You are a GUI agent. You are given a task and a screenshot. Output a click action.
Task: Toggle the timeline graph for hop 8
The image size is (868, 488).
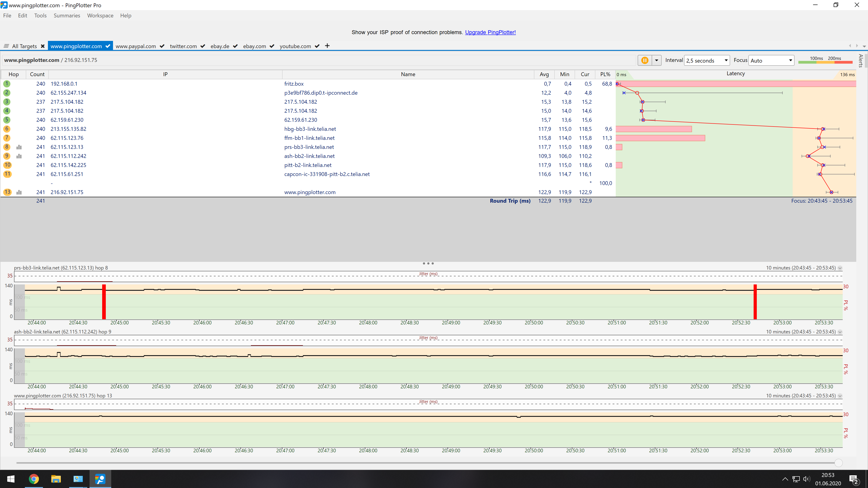coord(19,147)
